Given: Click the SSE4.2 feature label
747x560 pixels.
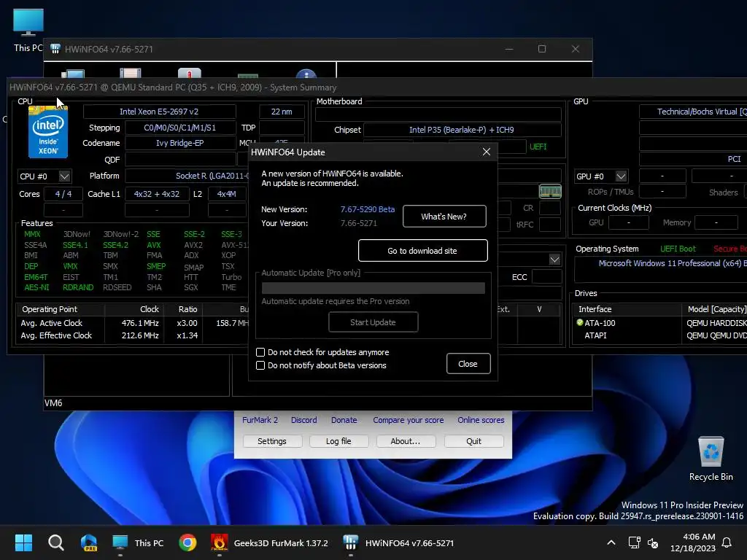Looking at the screenshot, I should pos(115,245).
